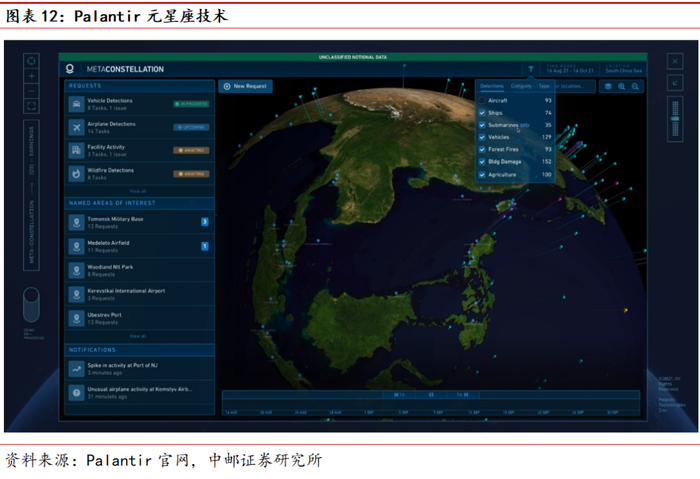Screen dimensions: 700x479
Task: Click Awaiting badge on Facility Activity
Action: (192, 150)
